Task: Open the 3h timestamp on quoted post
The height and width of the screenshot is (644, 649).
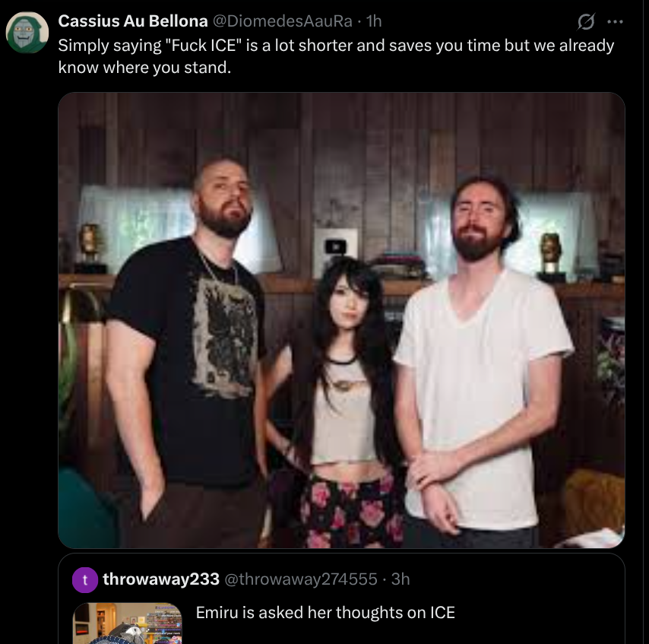Action: click(x=400, y=579)
